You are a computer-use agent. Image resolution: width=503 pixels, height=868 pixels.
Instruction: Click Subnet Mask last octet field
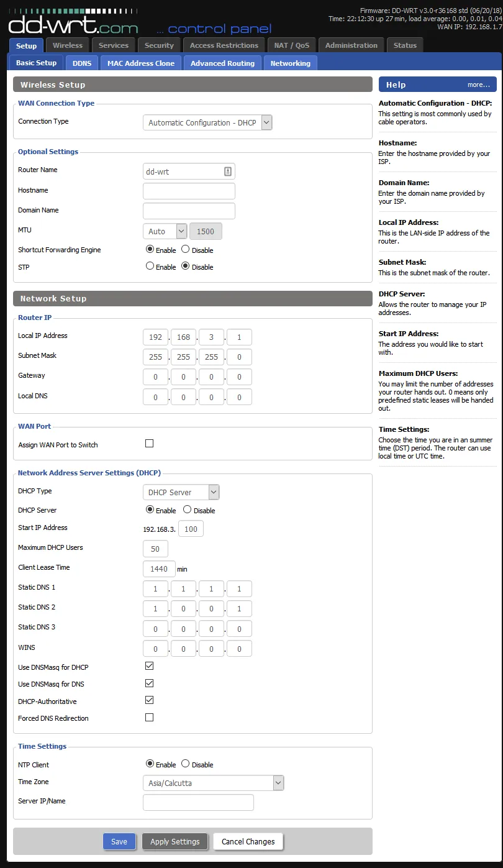tap(239, 357)
